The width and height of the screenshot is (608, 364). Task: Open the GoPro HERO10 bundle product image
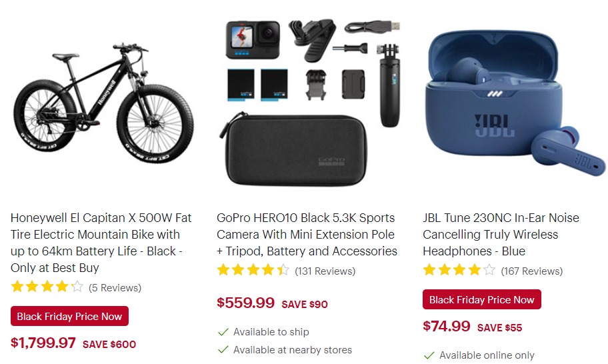[309, 103]
